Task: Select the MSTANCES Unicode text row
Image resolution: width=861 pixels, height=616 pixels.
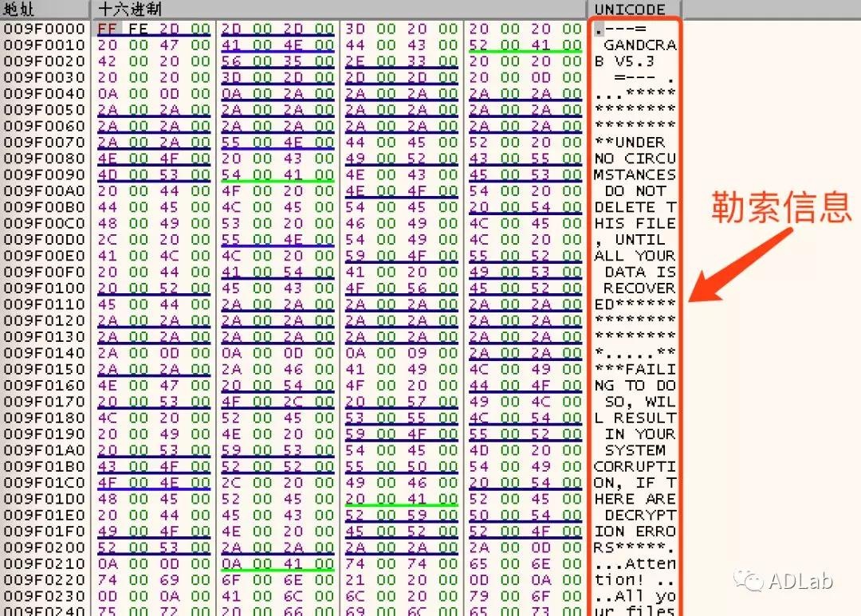Action: click(x=635, y=175)
